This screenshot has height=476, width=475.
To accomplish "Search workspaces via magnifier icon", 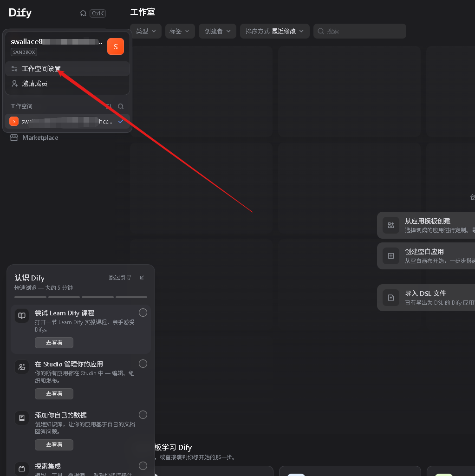I will (121, 106).
